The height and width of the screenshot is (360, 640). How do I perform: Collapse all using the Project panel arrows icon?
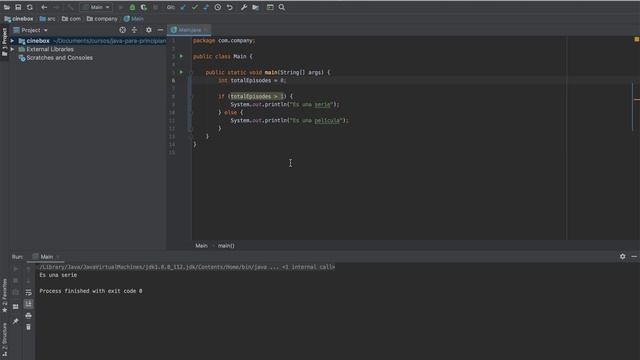click(x=134, y=30)
